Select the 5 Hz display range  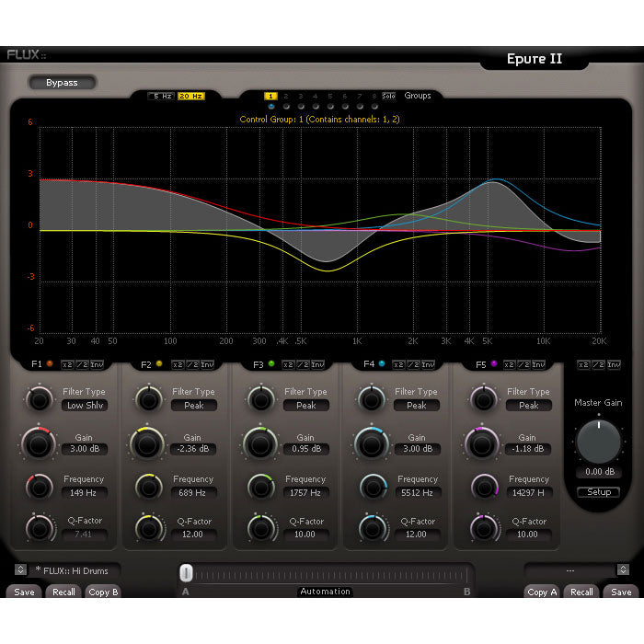pyautogui.click(x=162, y=96)
